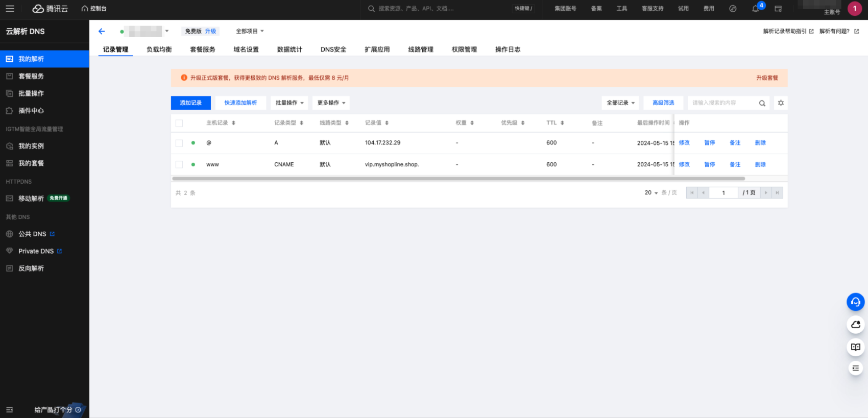The image size is (868, 418).
Task: Click the documentation book floating icon
Action: pyautogui.click(x=855, y=347)
